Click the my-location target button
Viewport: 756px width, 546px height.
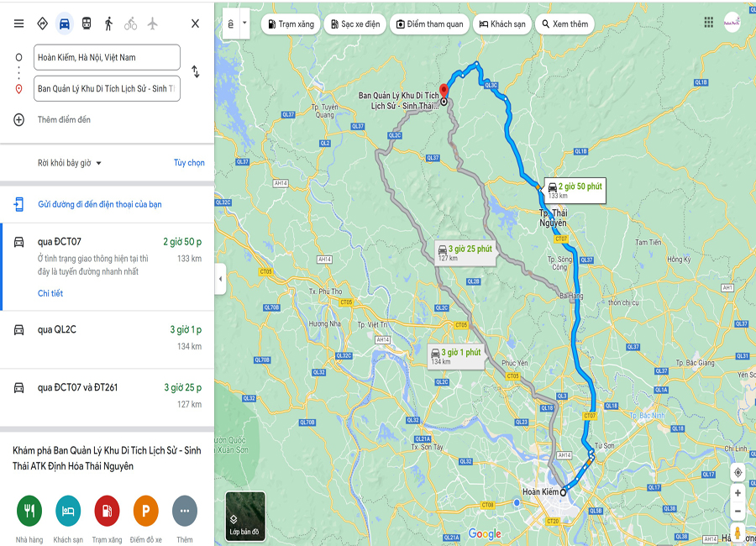pyautogui.click(x=738, y=473)
